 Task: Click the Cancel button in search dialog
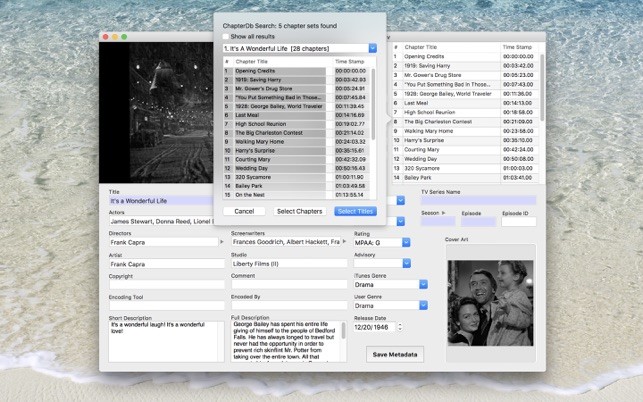click(x=243, y=211)
